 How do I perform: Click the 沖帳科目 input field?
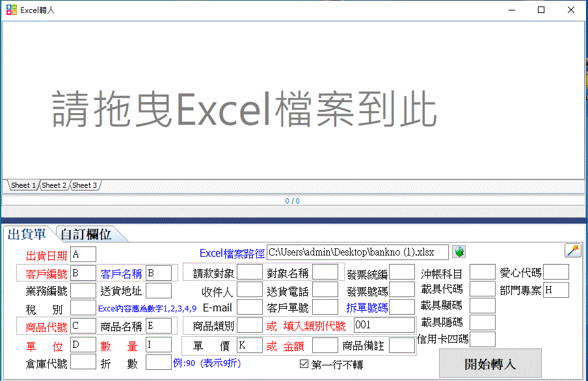483,272
